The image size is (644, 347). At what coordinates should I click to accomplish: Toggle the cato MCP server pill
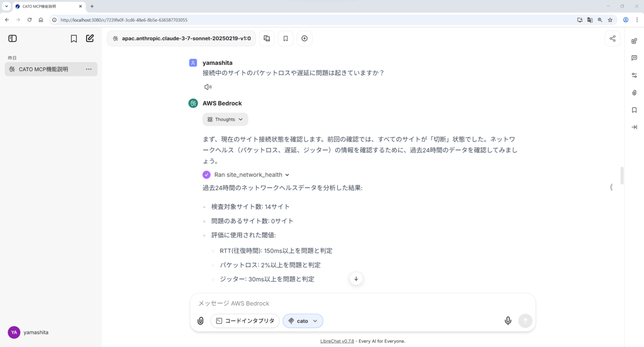coord(303,321)
